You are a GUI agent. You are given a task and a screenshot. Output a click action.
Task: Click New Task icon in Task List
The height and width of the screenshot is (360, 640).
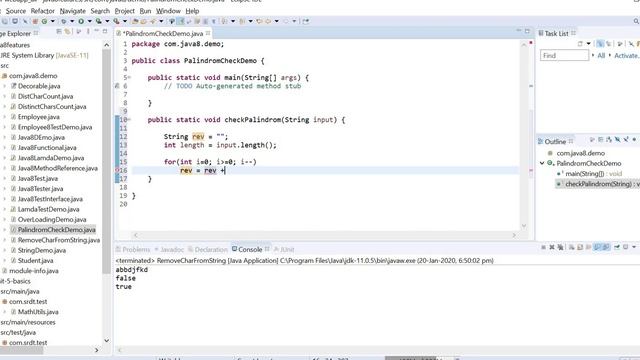(580, 44)
